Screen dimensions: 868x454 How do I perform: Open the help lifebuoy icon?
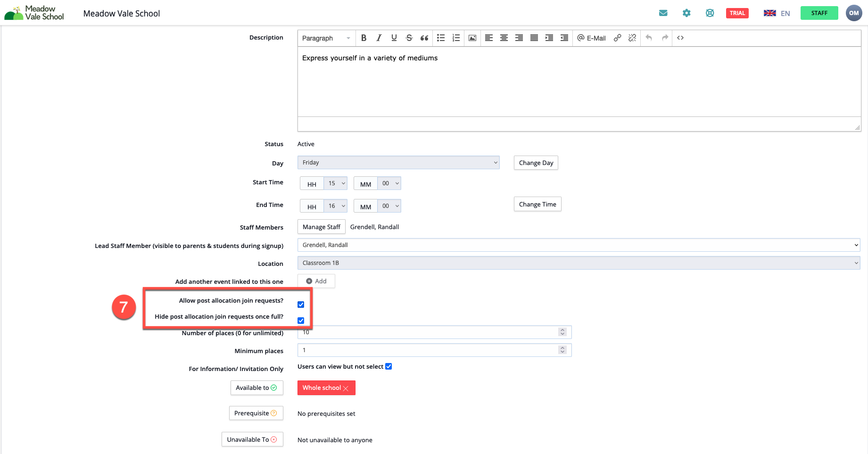(x=710, y=13)
